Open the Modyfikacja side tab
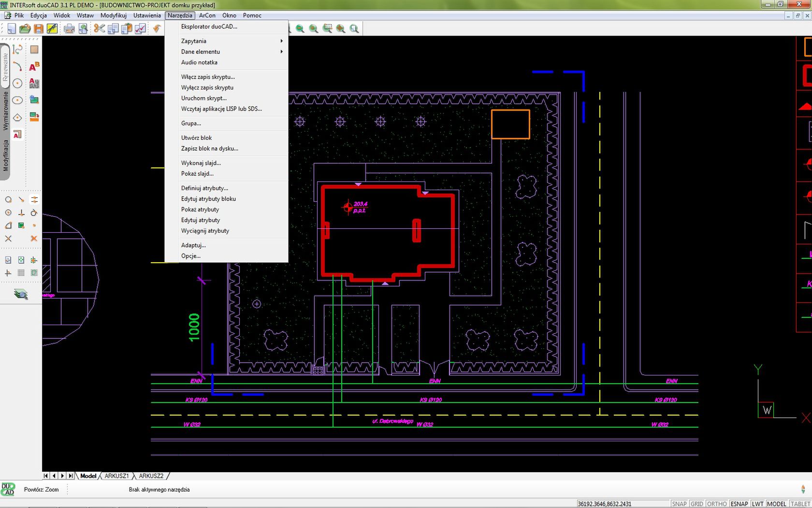 [5, 155]
